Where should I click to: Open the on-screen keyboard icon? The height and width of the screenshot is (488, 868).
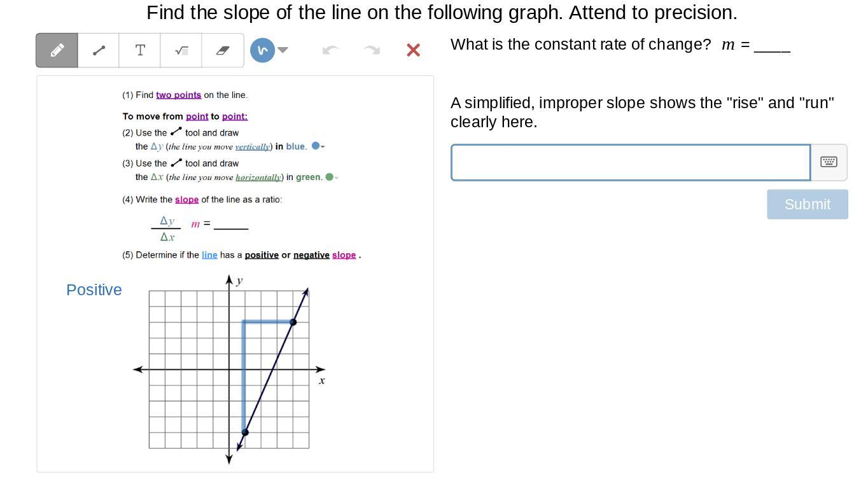[x=829, y=162]
